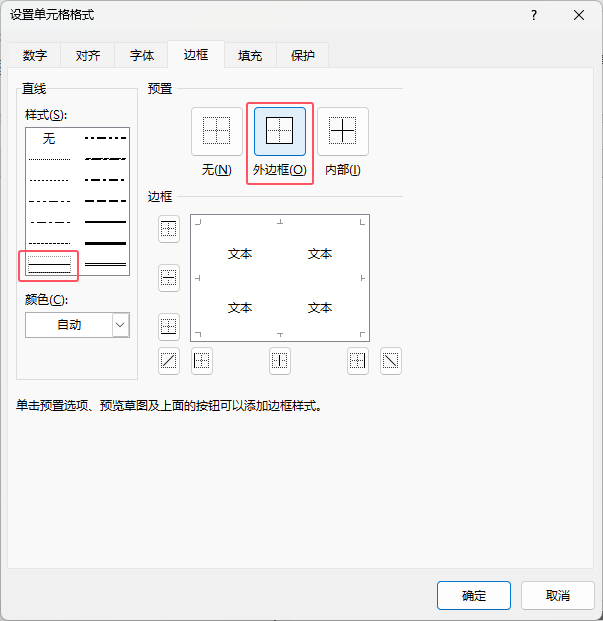This screenshot has width=603, height=621.
Task: Select the 无(N) no-border preset
Action: click(x=217, y=131)
